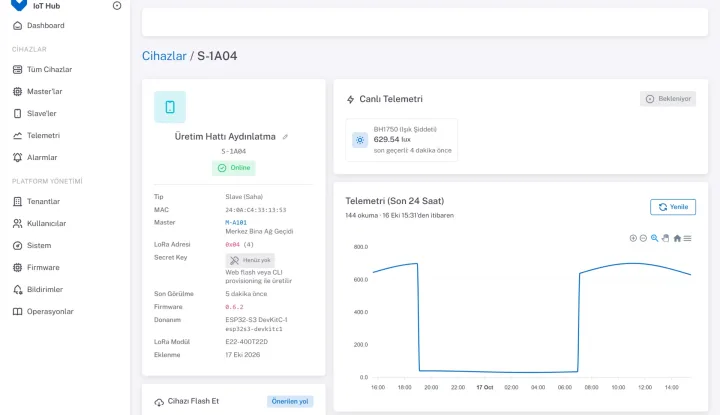Viewport: 720px width, 415px height.
Task: Click the Bekleniyor status button
Action: click(x=668, y=99)
